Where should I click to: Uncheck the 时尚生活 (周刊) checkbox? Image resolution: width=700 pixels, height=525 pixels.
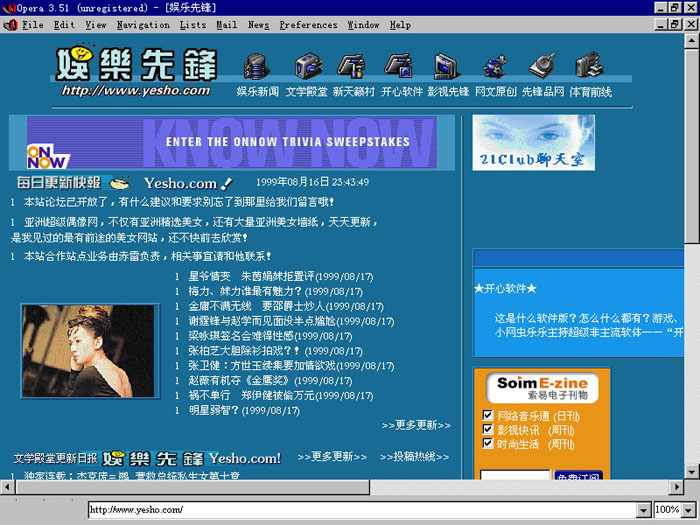488,443
